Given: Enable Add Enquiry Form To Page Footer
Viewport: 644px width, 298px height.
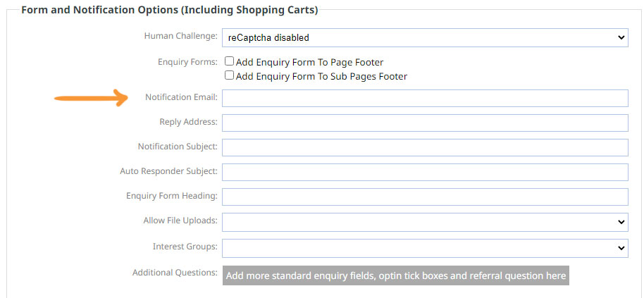Looking at the screenshot, I should (229, 62).
